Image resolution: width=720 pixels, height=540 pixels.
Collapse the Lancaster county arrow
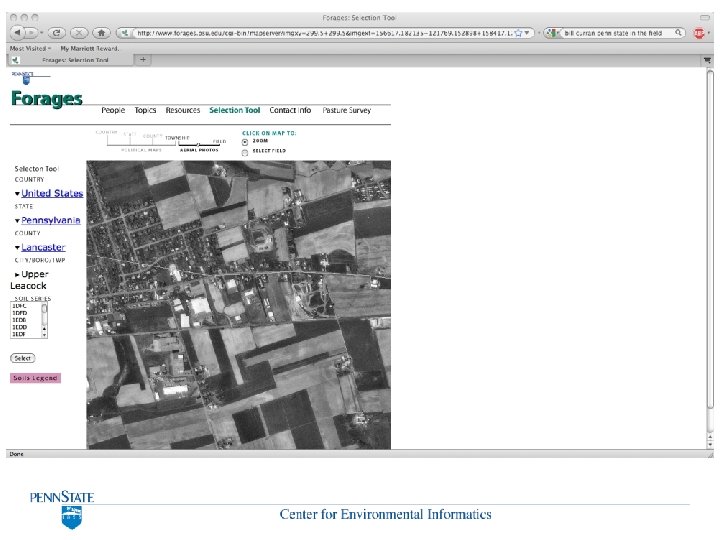(x=17, y=248)
